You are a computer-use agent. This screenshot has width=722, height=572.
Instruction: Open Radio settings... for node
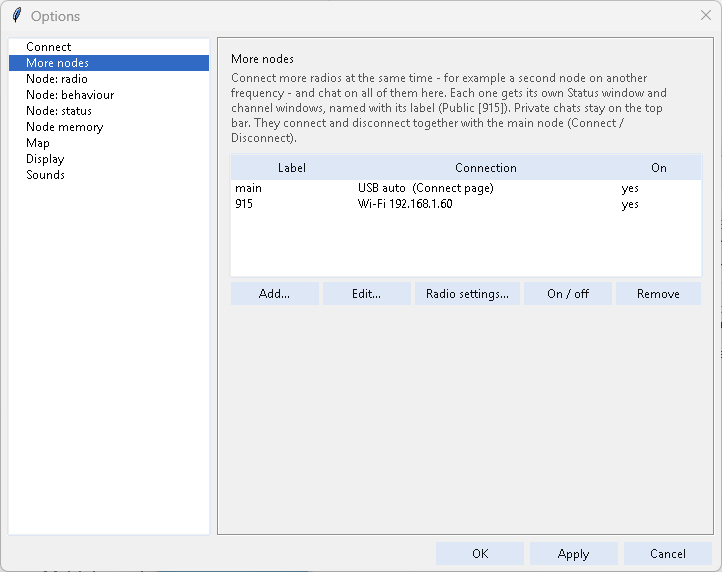[x=467, y=294]
